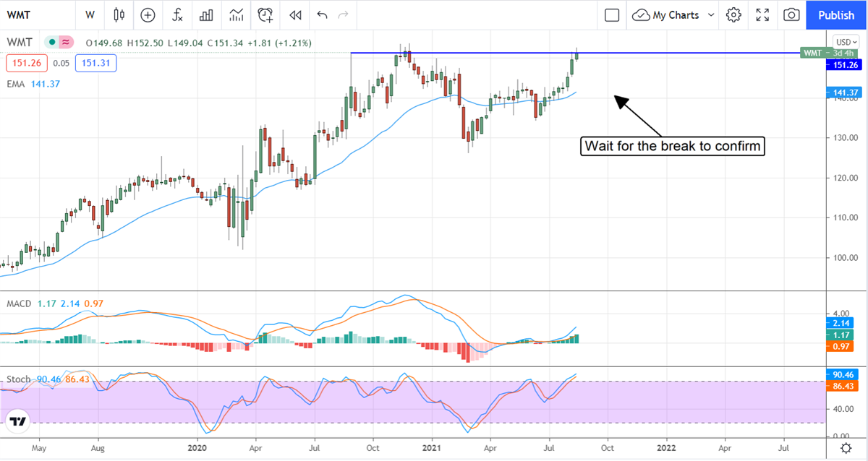Select the EMA indicator legend

[15, 85]
